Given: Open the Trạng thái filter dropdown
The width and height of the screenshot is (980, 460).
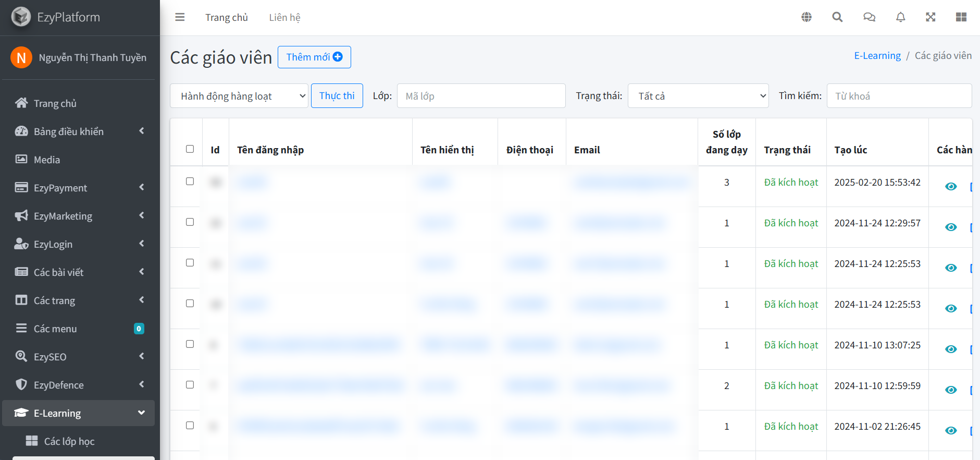Looking at the screenshot, I should pos(698,96).
